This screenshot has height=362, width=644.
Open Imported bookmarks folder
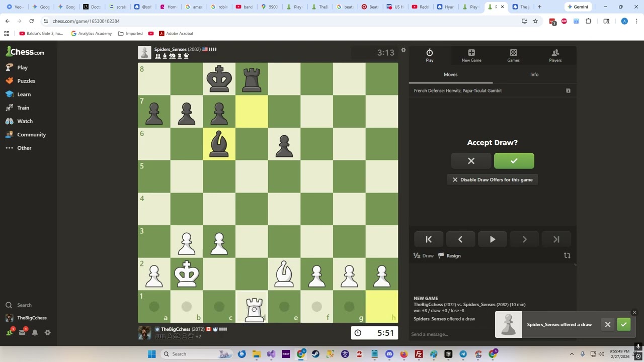click(130, 34)
